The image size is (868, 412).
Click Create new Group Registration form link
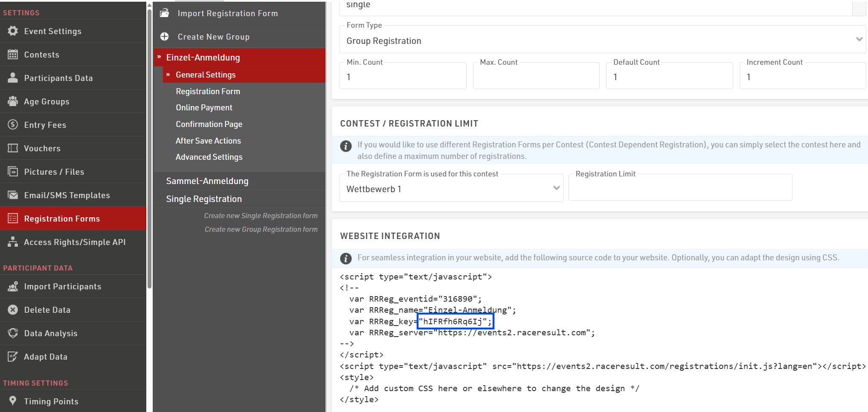coord(261,230)
